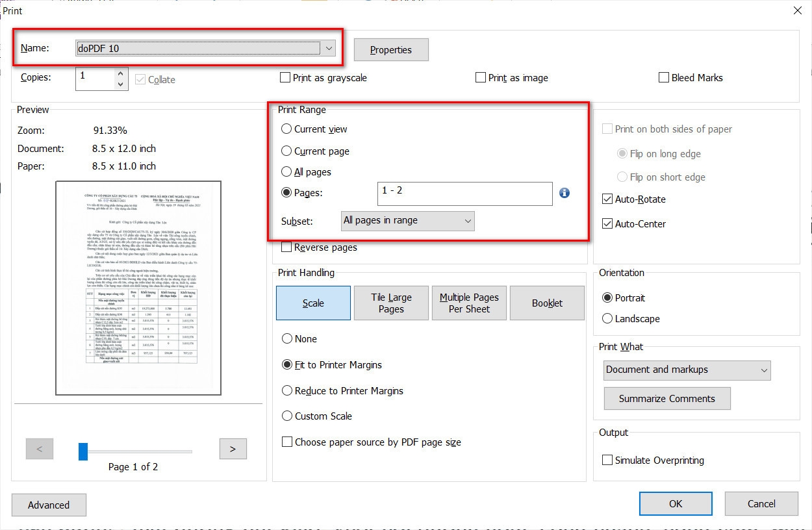Switch to Booklet print handling
The width and height of the screenshot is (812, 530).
click(547, 303)
